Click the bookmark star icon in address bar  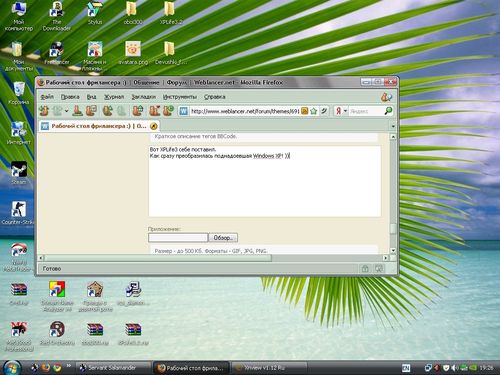[x=313, y=111]
